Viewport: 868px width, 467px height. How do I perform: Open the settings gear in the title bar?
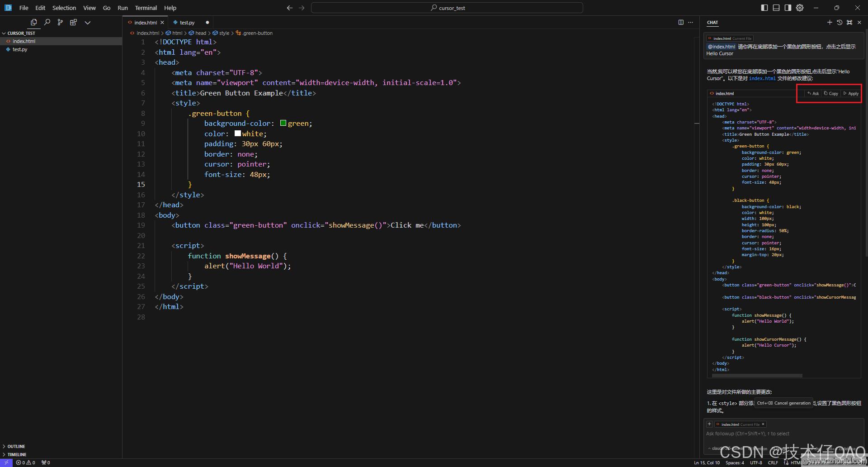coord(800,8)
